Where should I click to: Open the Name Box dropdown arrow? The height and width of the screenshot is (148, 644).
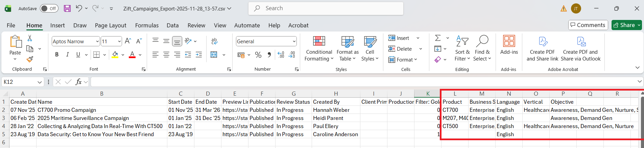coord(40,82)
